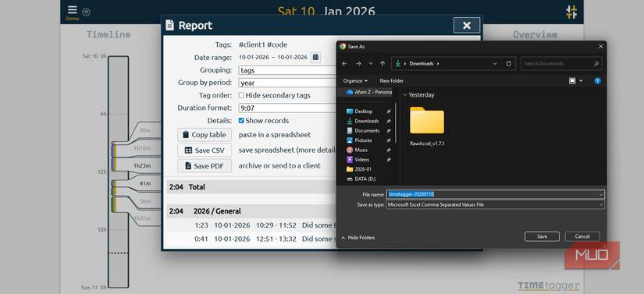644x294 pixels.
Task: Open the date range calendar picker
Action: (x=315, y=58)
